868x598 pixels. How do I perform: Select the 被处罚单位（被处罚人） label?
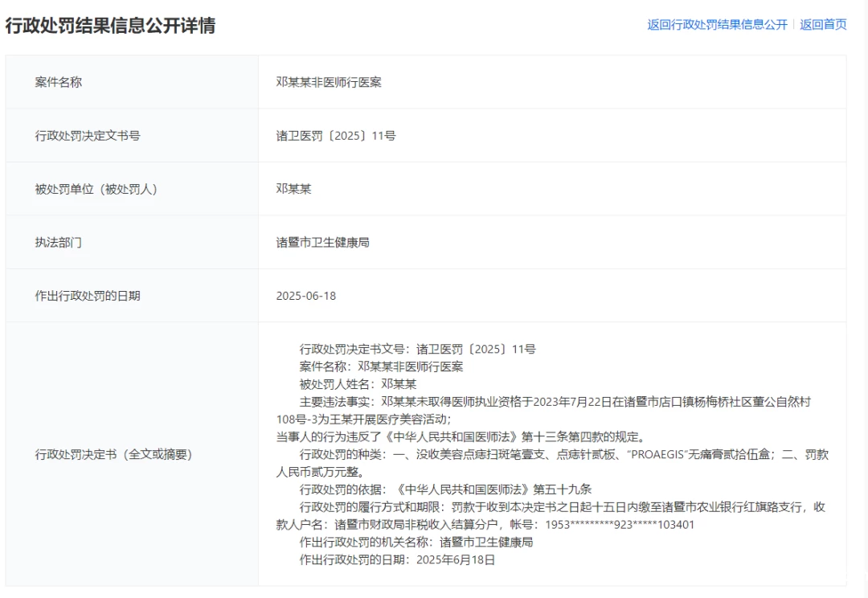point(96,189)
